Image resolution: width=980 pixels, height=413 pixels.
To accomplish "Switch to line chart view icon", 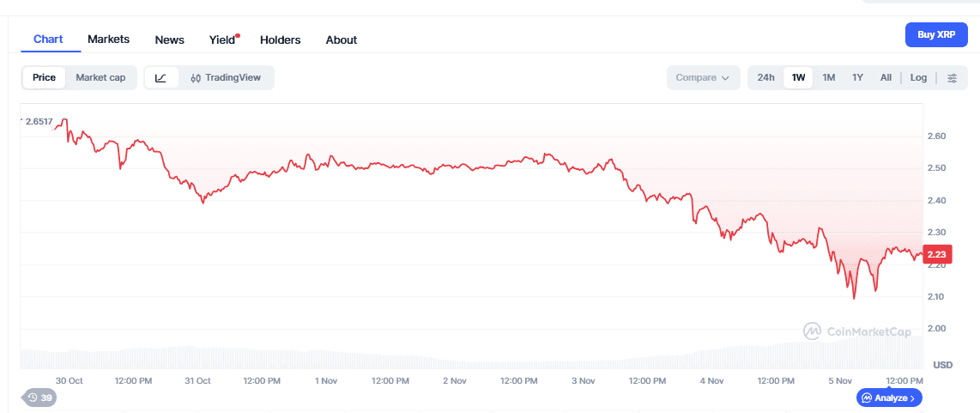I will 160,78.
